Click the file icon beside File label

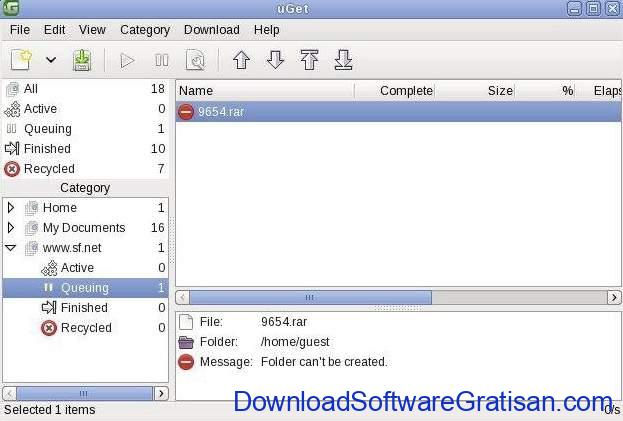pos(186,322)
